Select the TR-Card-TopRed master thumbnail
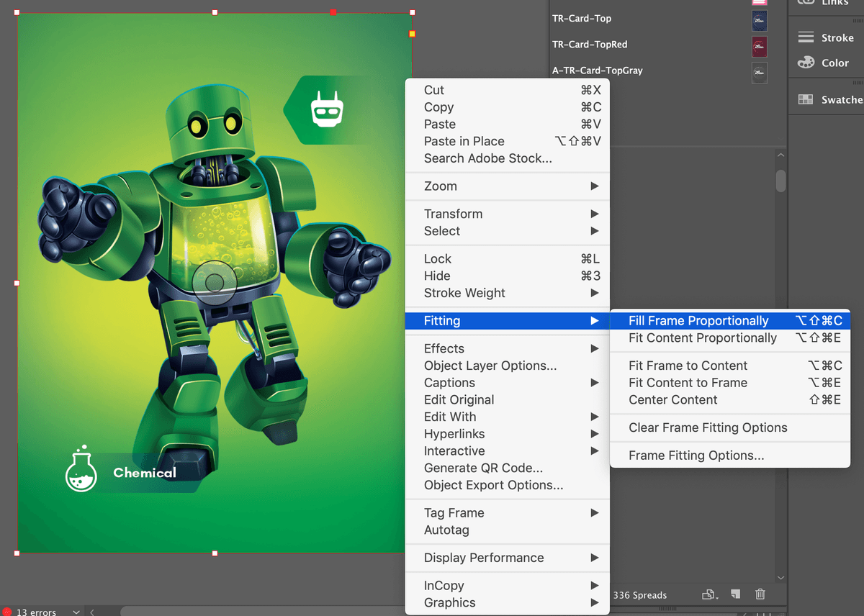The height and width of the screenshot is (616, 864). tap(759, 47)
